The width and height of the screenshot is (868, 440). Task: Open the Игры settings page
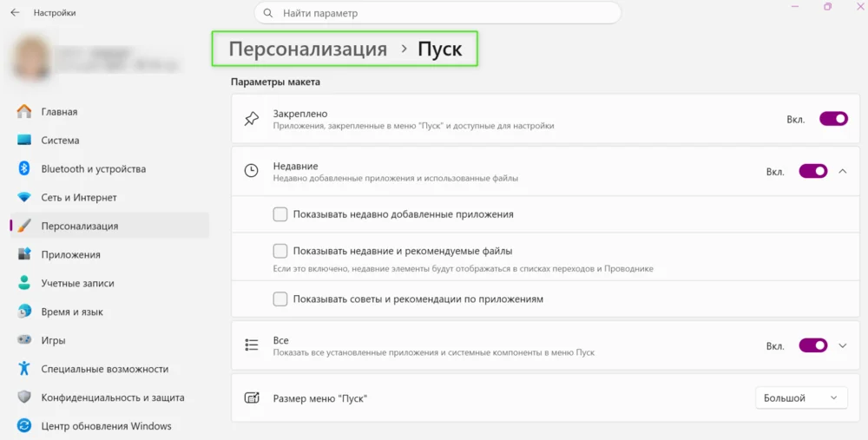point(109,340)
